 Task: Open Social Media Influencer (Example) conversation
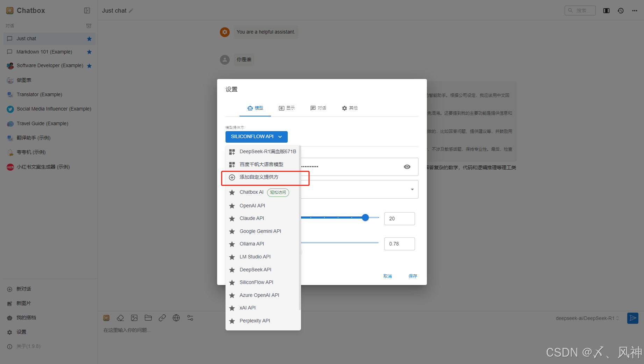pos(49,109)
